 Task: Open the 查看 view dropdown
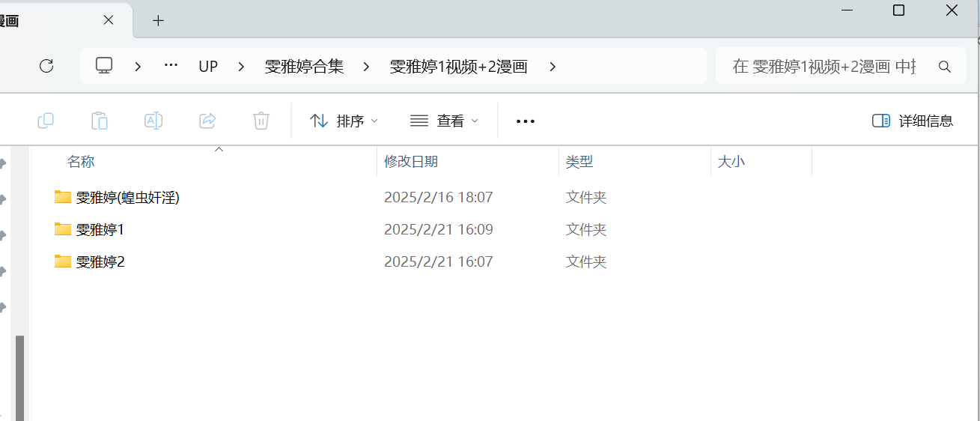point(445,121)
